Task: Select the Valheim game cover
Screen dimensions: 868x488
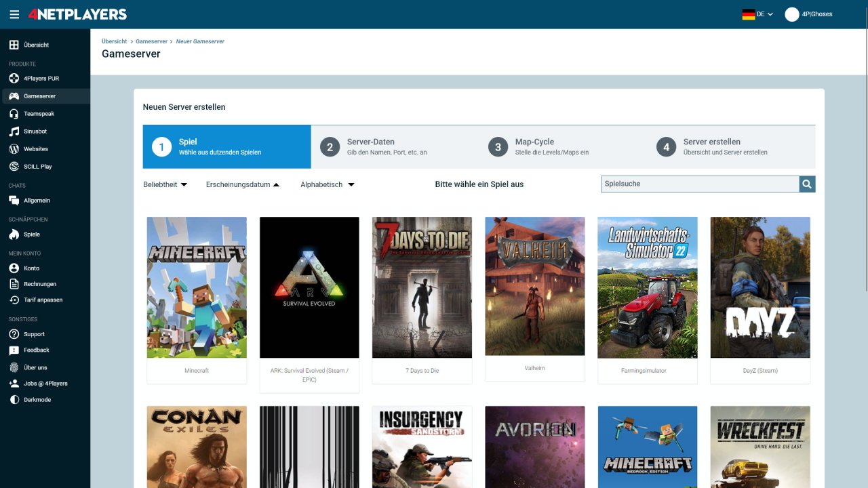Action: point(534,286)
